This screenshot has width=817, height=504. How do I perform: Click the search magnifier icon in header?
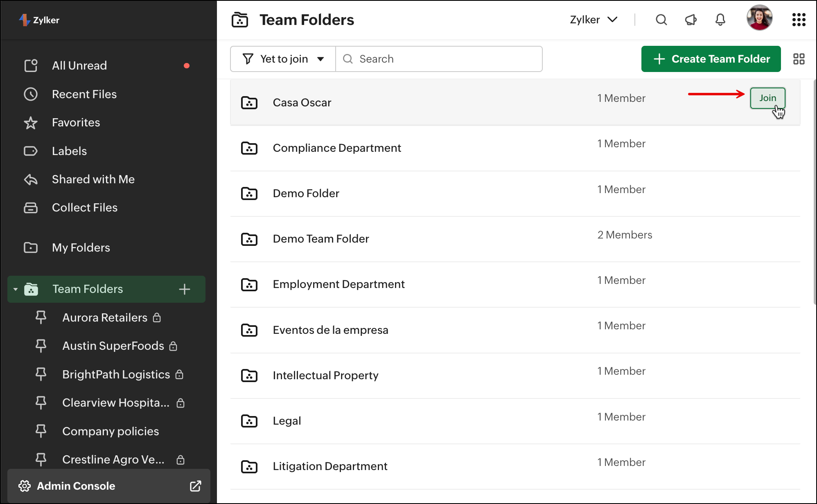(x=661, y=20)
